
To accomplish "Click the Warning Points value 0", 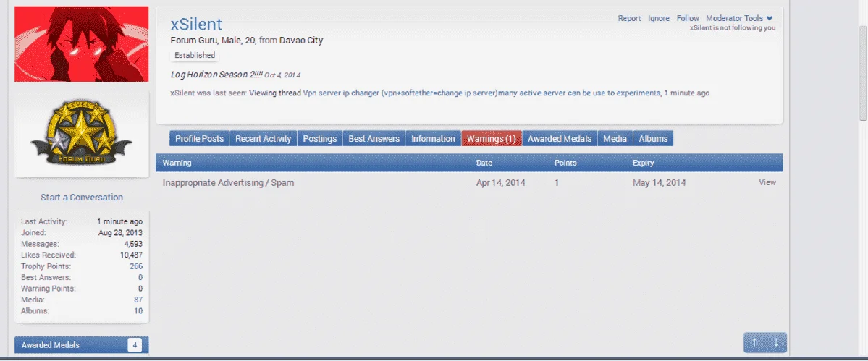I will 140,289.
